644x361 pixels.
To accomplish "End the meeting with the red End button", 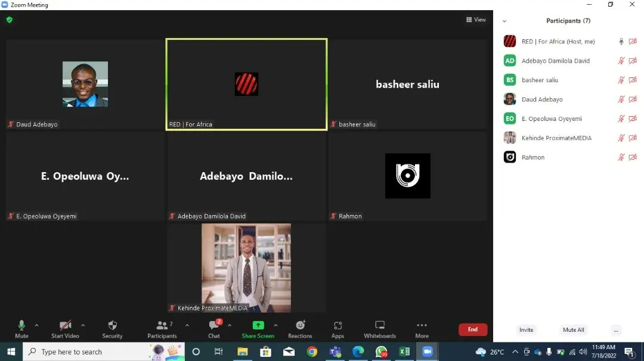I will pos(473,329).
